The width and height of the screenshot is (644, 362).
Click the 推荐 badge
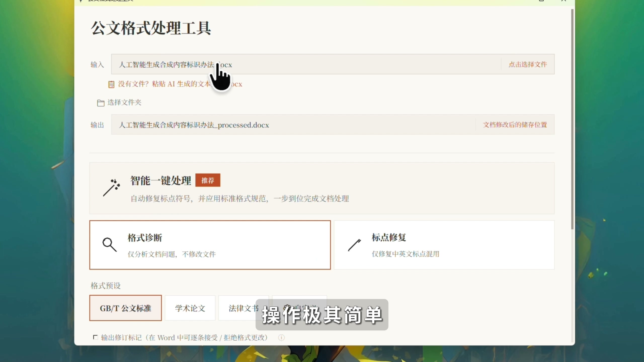point(208,180)
